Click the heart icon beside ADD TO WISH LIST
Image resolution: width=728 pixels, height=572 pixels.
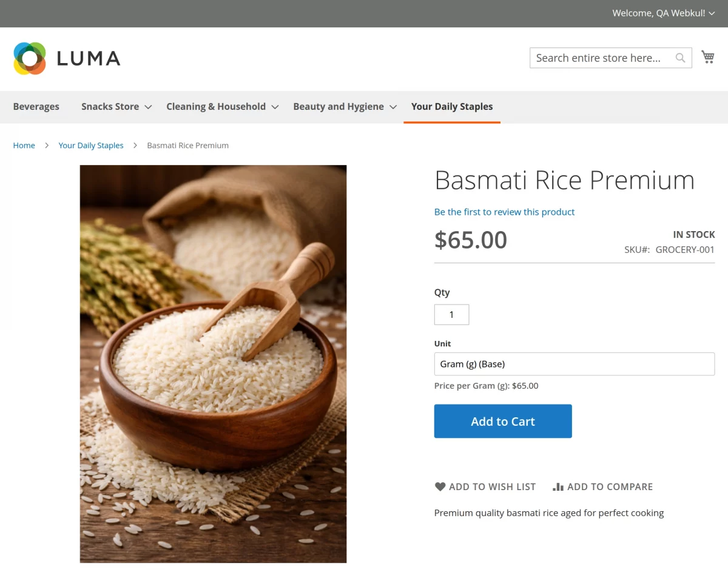(440, 486)
